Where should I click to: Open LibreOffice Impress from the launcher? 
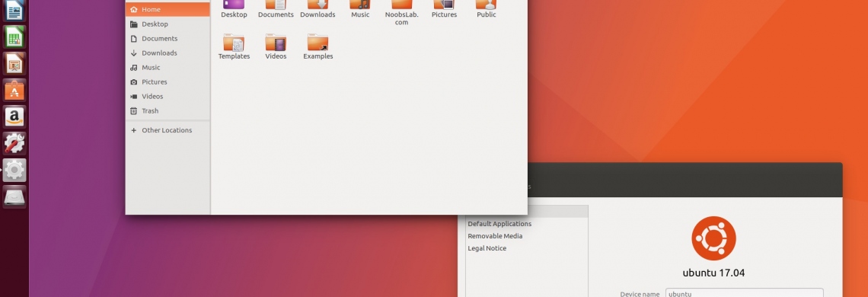(14, 64)
